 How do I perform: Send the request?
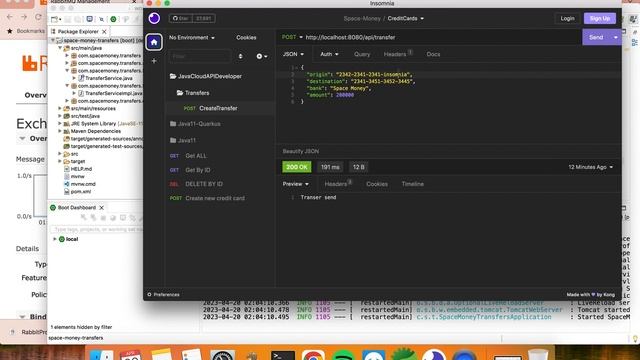tap(596, 37)
